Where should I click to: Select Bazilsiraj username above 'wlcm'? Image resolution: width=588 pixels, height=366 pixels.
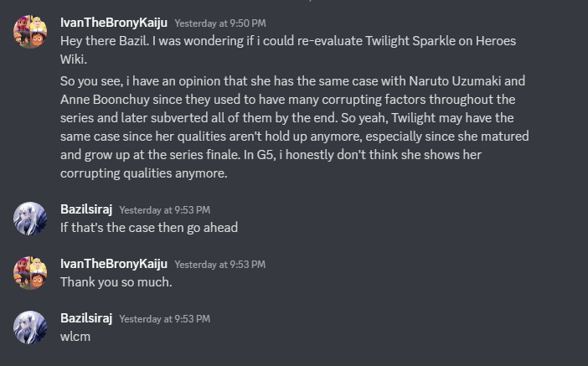click(x=86, y=318)
